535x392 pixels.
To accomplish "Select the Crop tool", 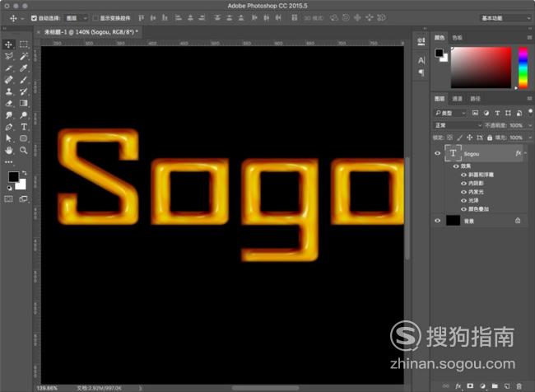I will (9, 68).
